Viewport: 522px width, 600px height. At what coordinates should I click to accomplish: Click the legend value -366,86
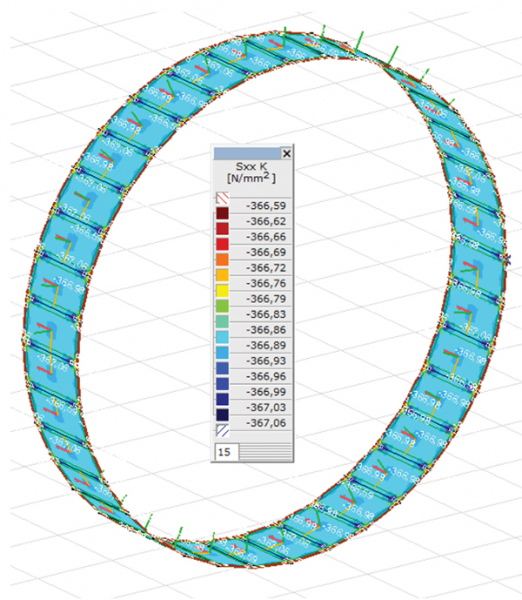click(266, 330)
